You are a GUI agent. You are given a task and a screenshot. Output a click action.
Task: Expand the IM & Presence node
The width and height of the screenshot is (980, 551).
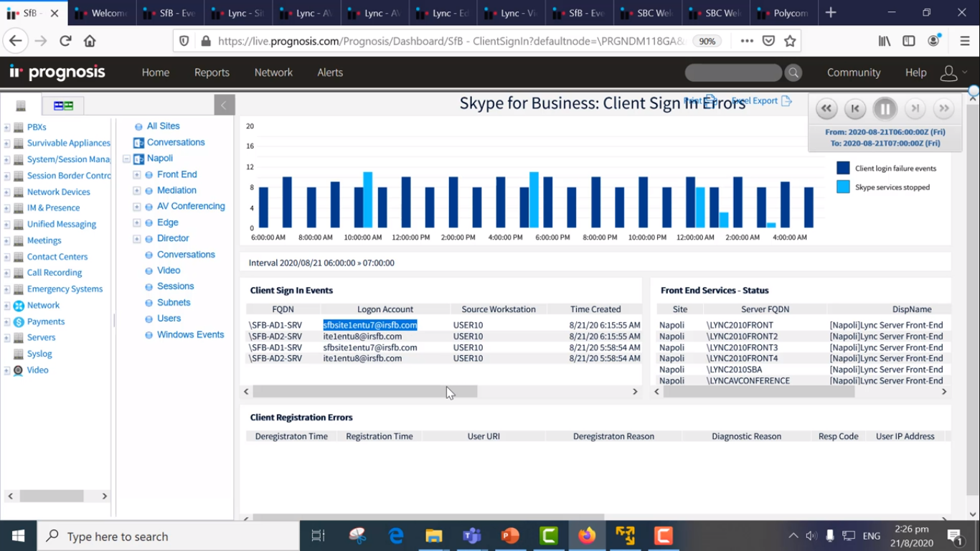point(7,208)
